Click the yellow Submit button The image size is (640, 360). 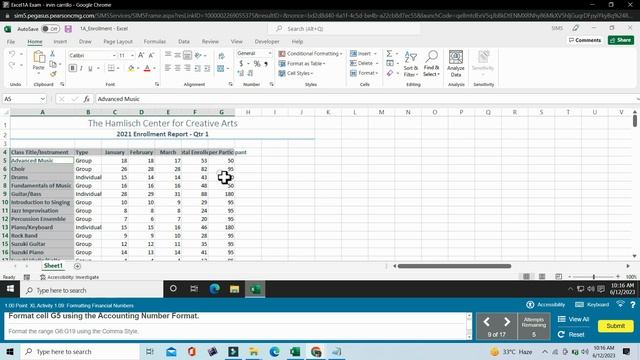616,326
